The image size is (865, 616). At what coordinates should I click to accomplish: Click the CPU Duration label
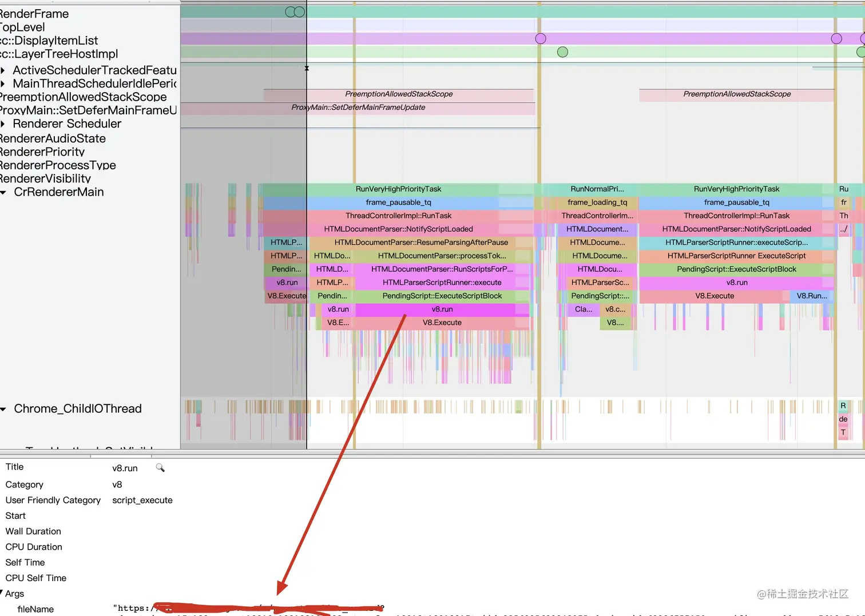point(34,547)
